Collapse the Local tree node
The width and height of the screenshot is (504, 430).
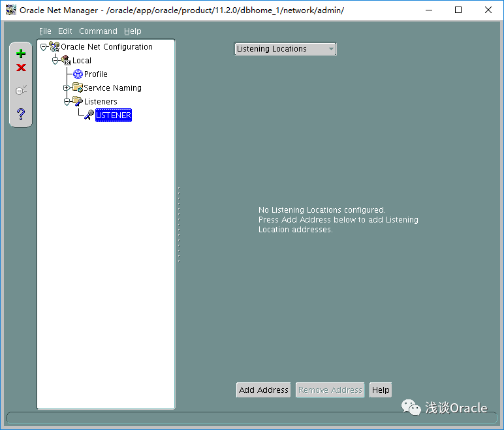tap(55, 61)
